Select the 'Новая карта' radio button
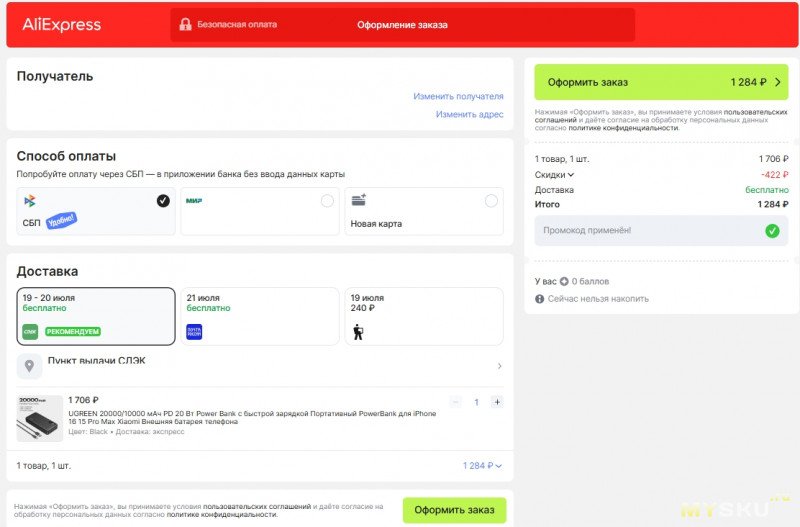The width and height of the screenshot is (800, 527). point(491,201)
